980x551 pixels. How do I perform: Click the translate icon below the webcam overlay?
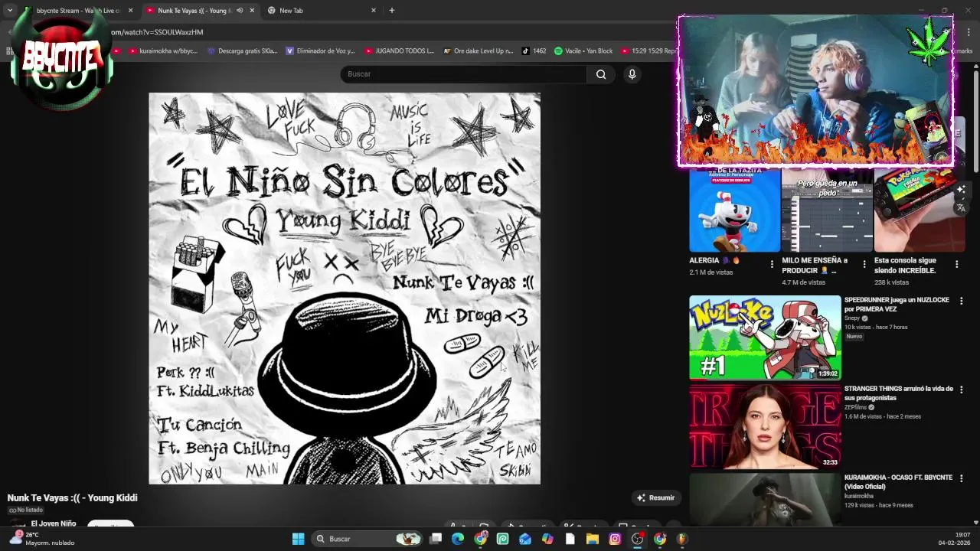pyautogui.click(x=961, y=207)
